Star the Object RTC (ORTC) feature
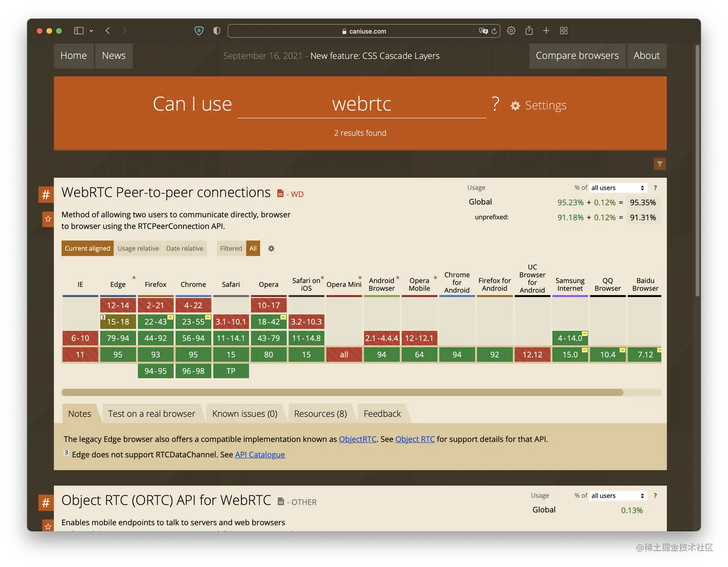 tap(48, 526)
